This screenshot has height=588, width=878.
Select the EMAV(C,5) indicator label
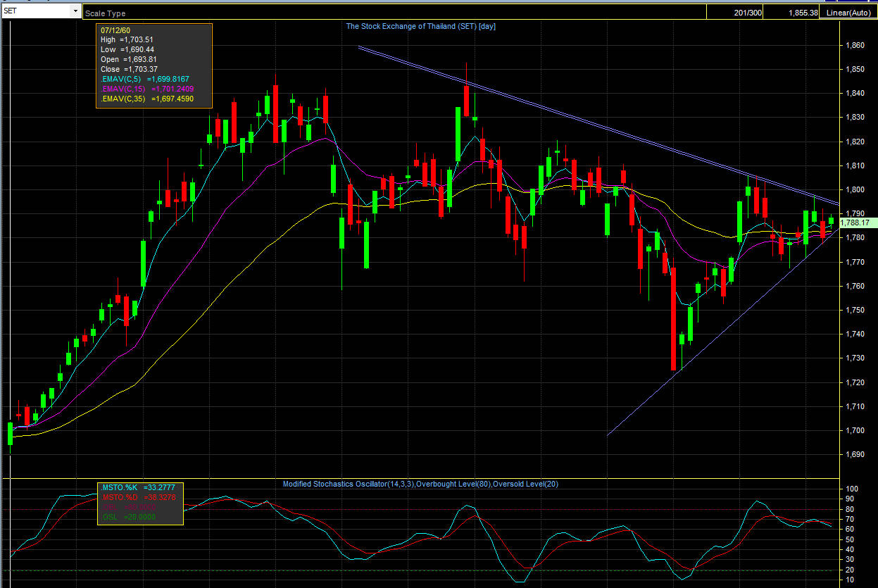(145, 80)
